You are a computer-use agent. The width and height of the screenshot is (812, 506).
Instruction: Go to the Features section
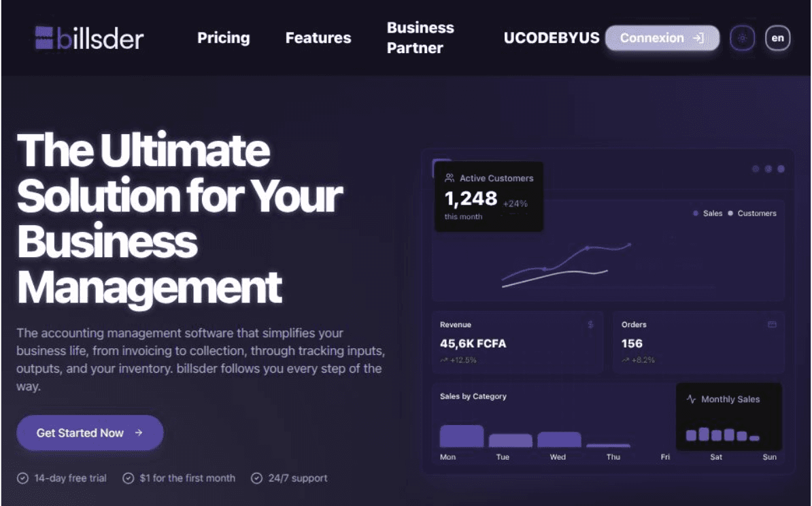coord(318,38)
